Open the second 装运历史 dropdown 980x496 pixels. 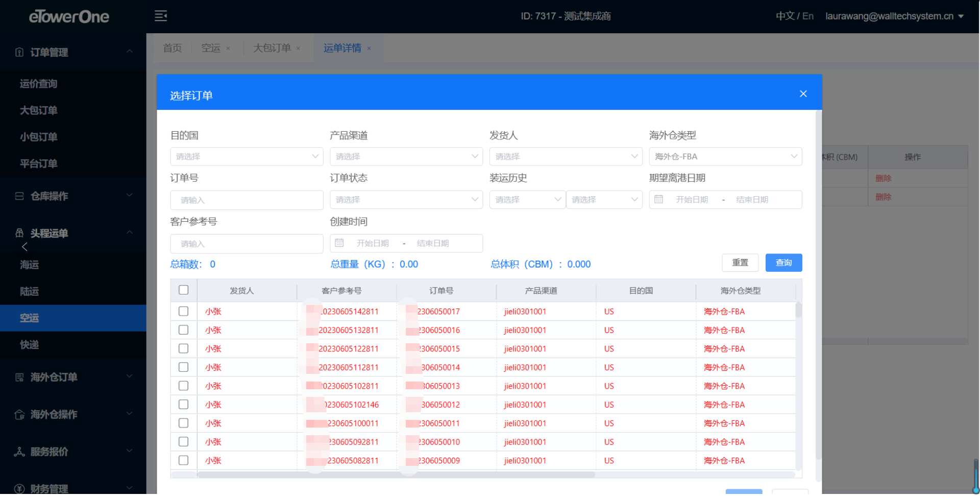point(604,200)
